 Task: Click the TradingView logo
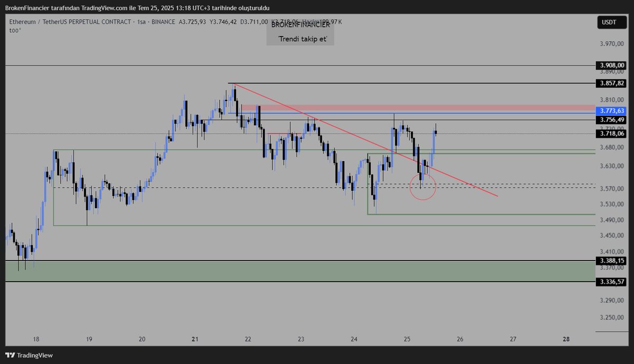click(x=30, y=355)
